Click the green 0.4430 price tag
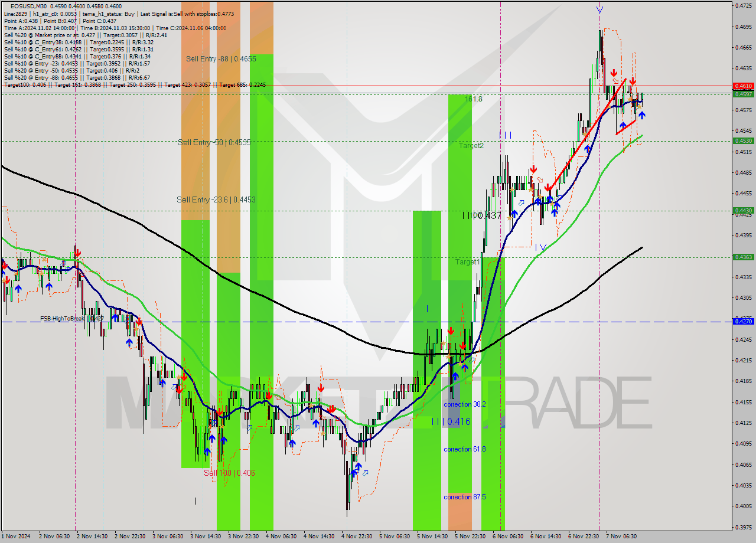Screen dimensions: 756x543 click(x=743, y=210)
